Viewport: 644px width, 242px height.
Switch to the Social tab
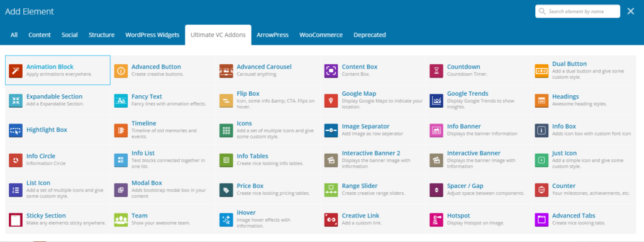[x=69, y=35]
